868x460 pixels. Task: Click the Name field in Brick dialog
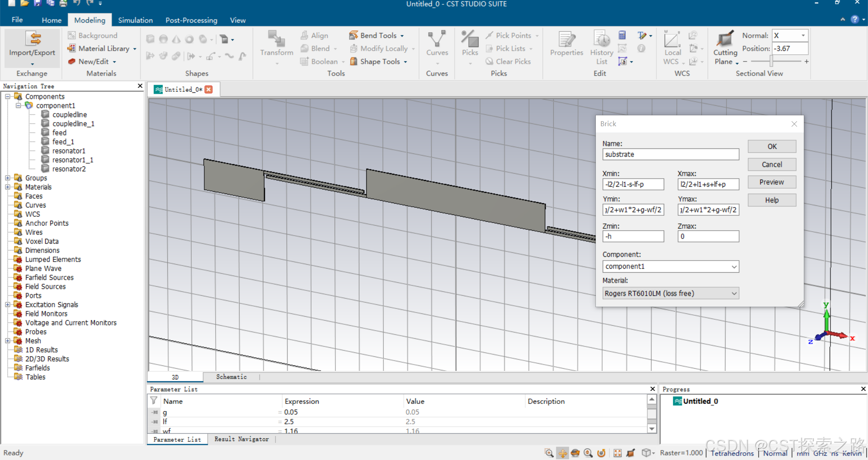tap(670, 154)
